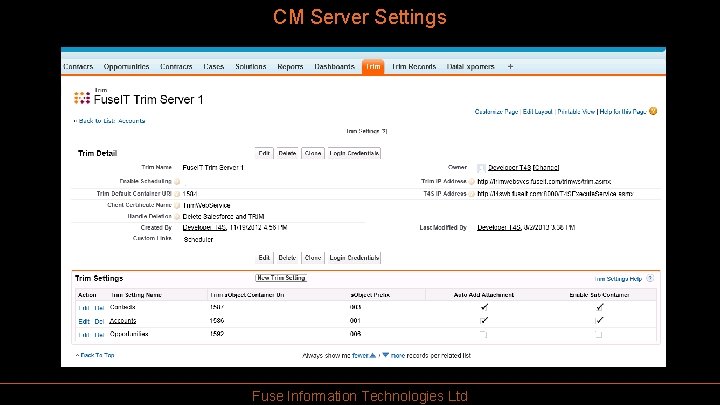
Task: Edit the Opportunities trim setting
Action: click(x=84, y=335)
